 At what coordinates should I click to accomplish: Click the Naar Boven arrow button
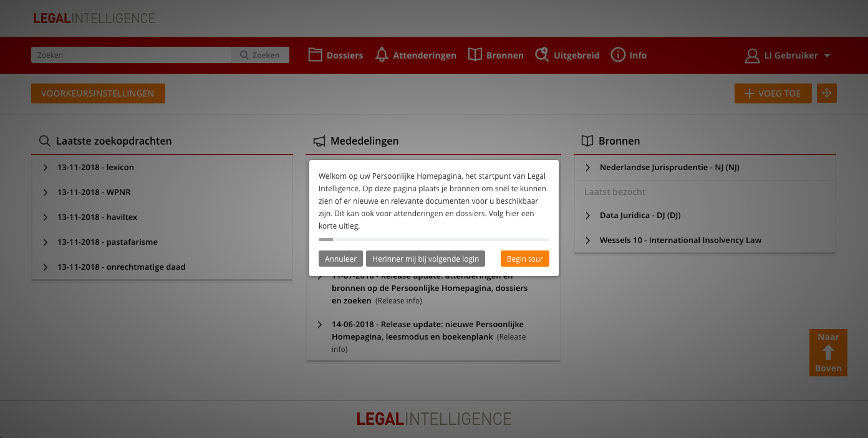coord(828,353)
